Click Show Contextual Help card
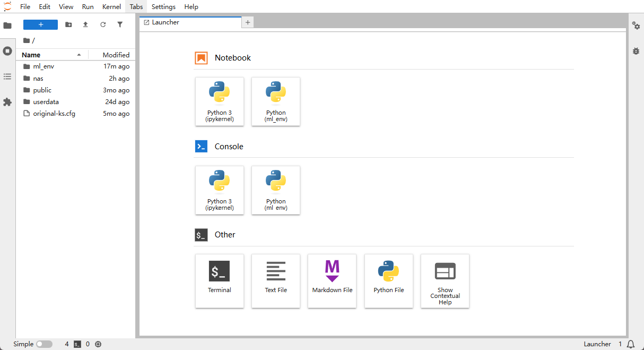Screen dimensions: 644x350 point(445,281)
